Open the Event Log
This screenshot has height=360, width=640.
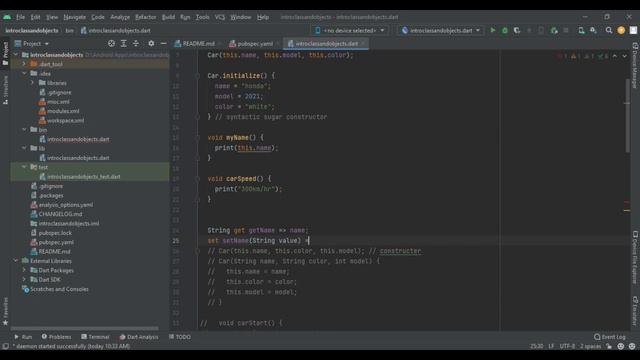tap(610, 337)
